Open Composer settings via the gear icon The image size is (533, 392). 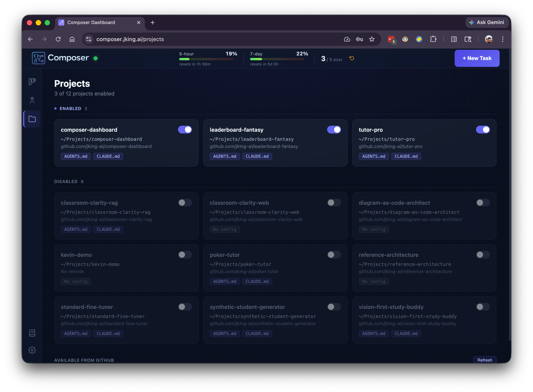(x=32, y=350)
